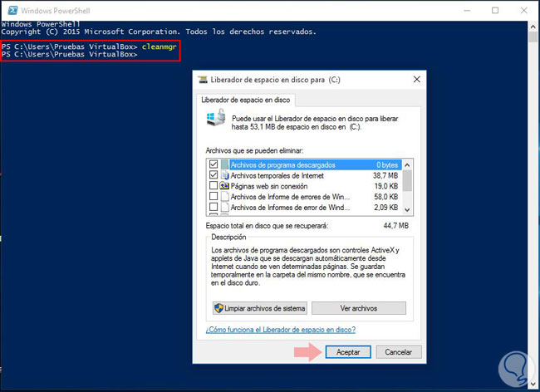
Task: Click the Archivos de Informes de error de Wind icon
Action: [x=225, y=207]
